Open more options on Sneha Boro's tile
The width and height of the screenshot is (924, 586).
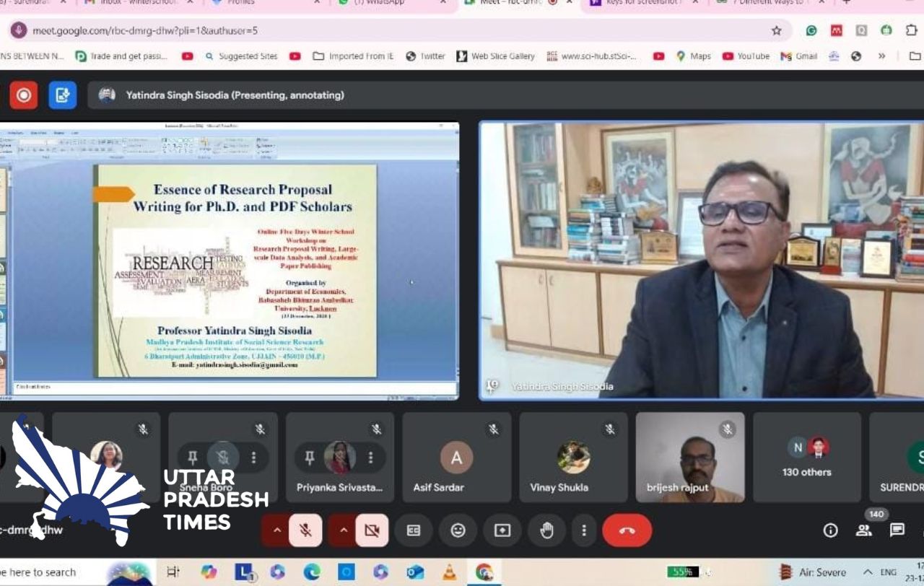253,458
